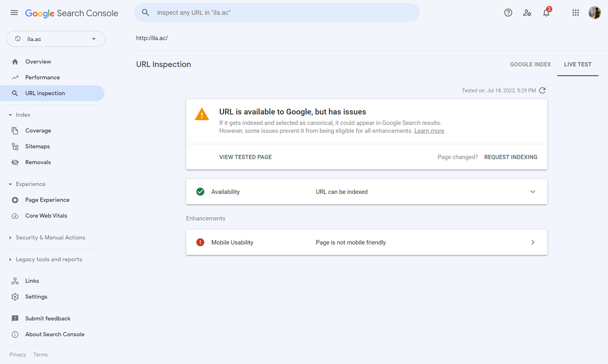Expand Security & Manual Actions section
Screen dimensions: 608x364
coord(50,238)
